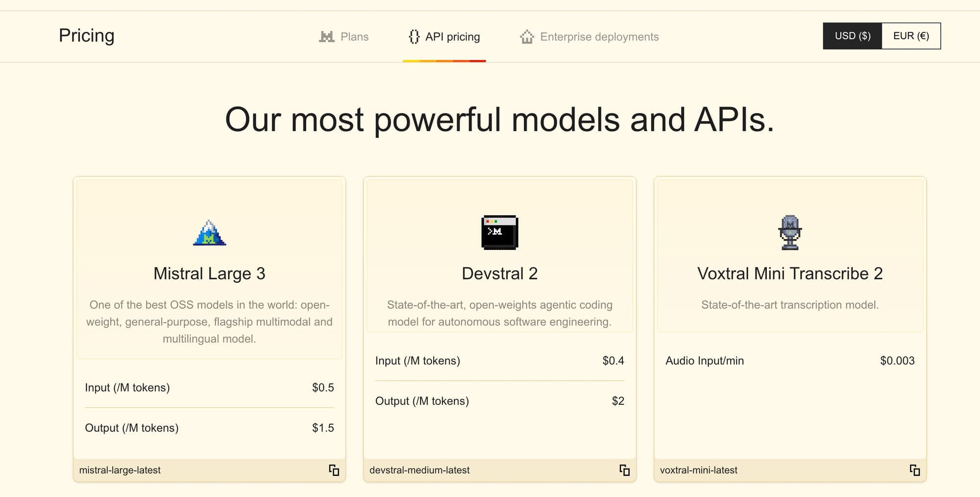This screenshot has width=980, height=497.
Task: Click the Voxtral microphone icon
Action: [789, 232]
